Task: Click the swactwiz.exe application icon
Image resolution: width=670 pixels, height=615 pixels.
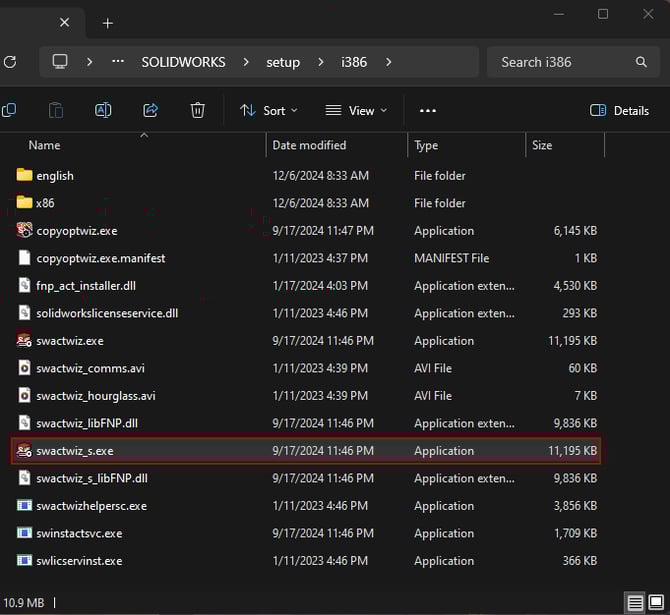Action: tap(25, 340)
